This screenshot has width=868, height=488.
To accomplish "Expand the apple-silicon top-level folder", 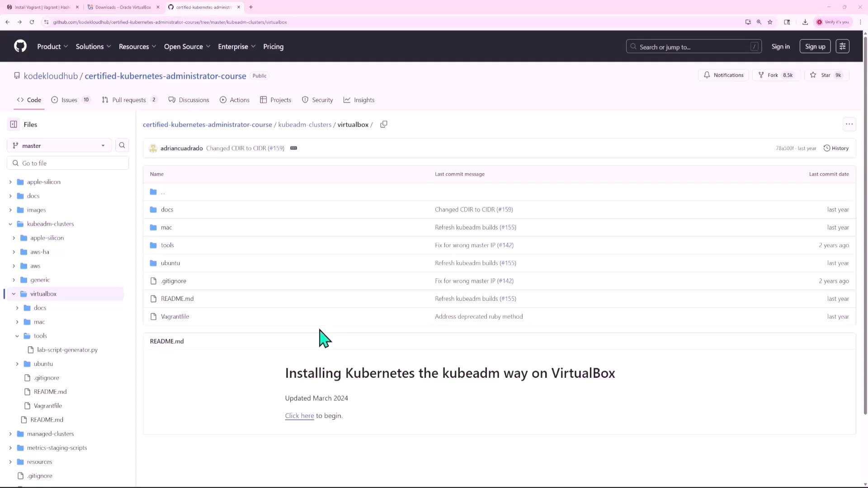I will tap(10, 182).
